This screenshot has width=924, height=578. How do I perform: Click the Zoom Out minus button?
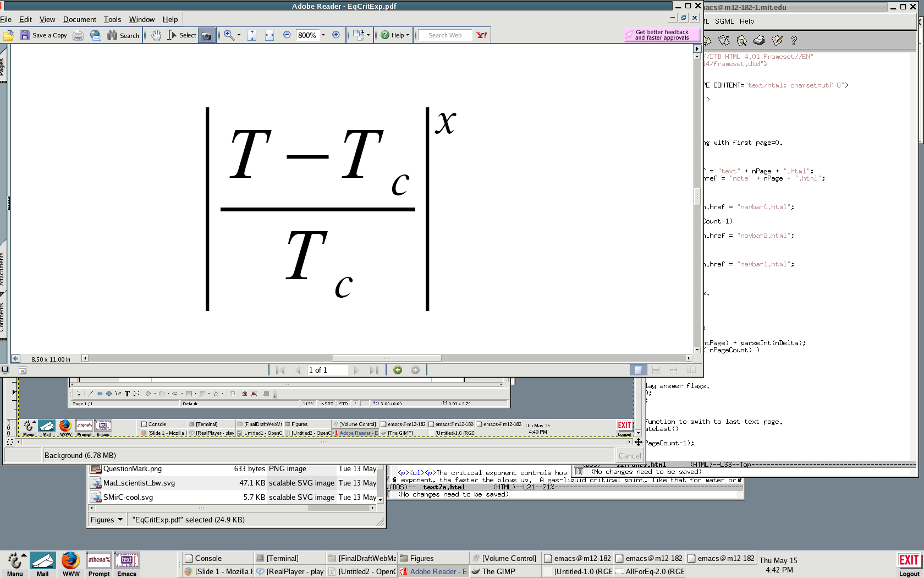(287, 35)
